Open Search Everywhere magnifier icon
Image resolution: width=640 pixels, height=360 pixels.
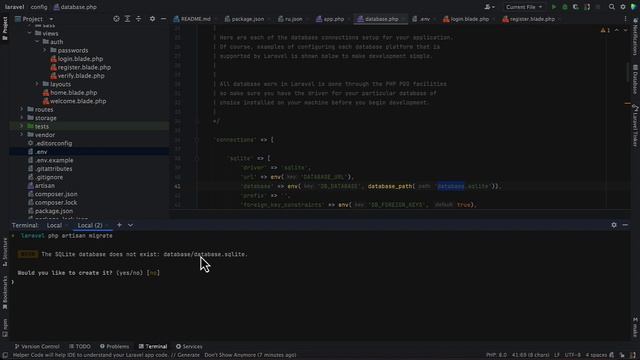611,7
